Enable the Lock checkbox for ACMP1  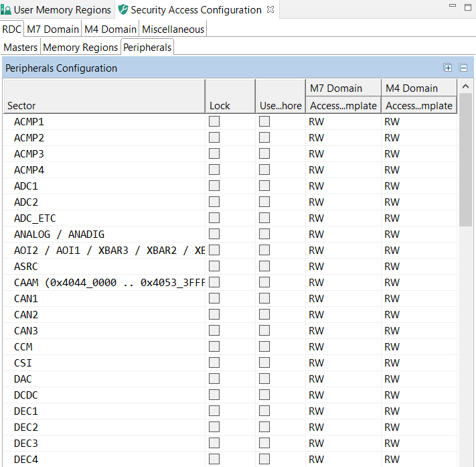tap(214, 122)
